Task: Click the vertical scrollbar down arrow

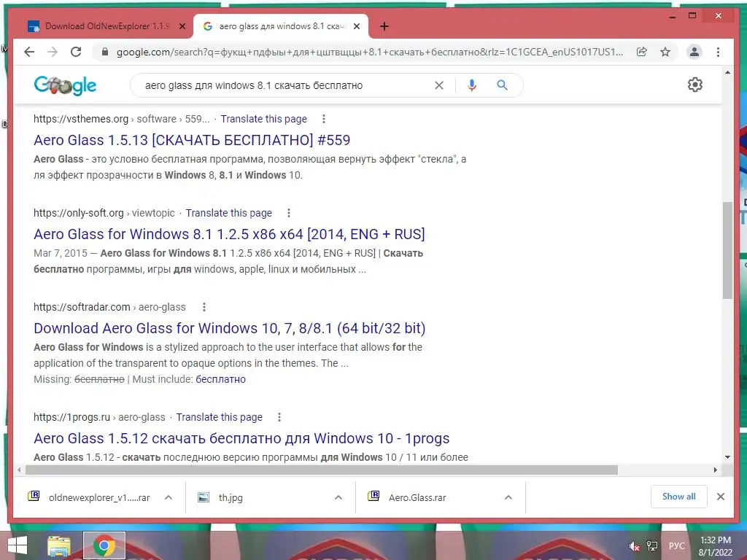Action: [727, 457]
